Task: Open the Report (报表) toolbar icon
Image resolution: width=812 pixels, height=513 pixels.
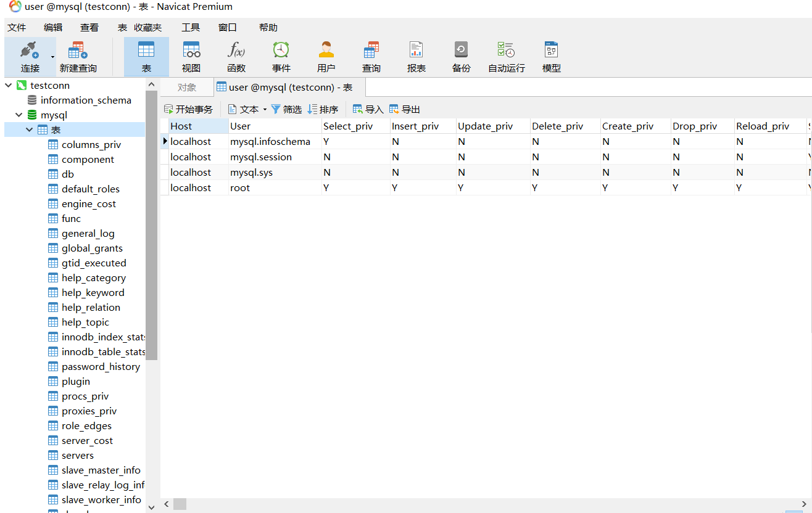Action: [x=416, y=50]
